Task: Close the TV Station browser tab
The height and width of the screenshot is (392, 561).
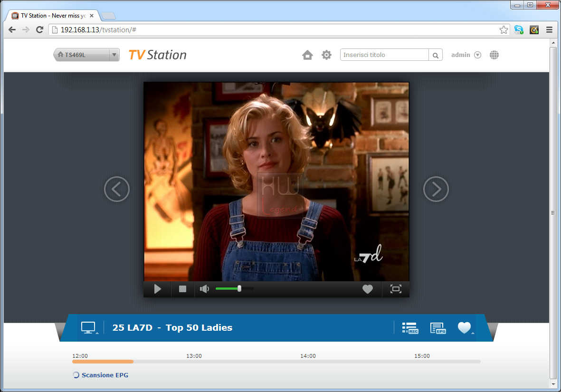Action: tap(92, 16)
